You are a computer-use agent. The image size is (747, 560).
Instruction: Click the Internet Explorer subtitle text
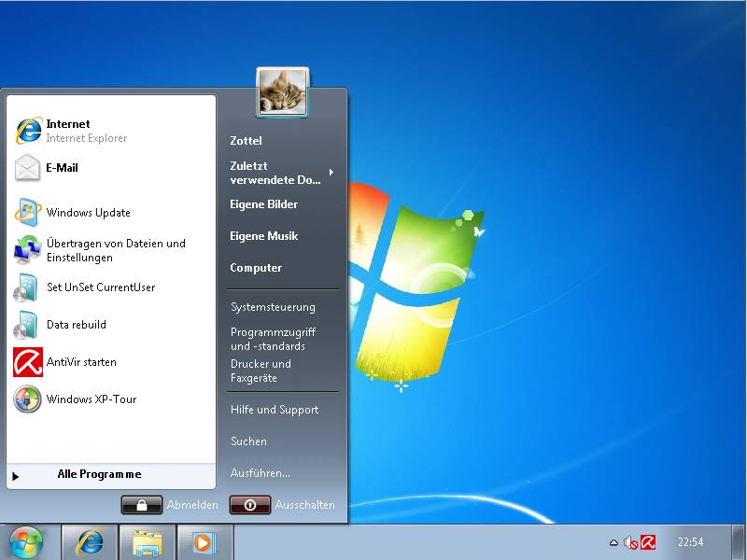(87, 138)
